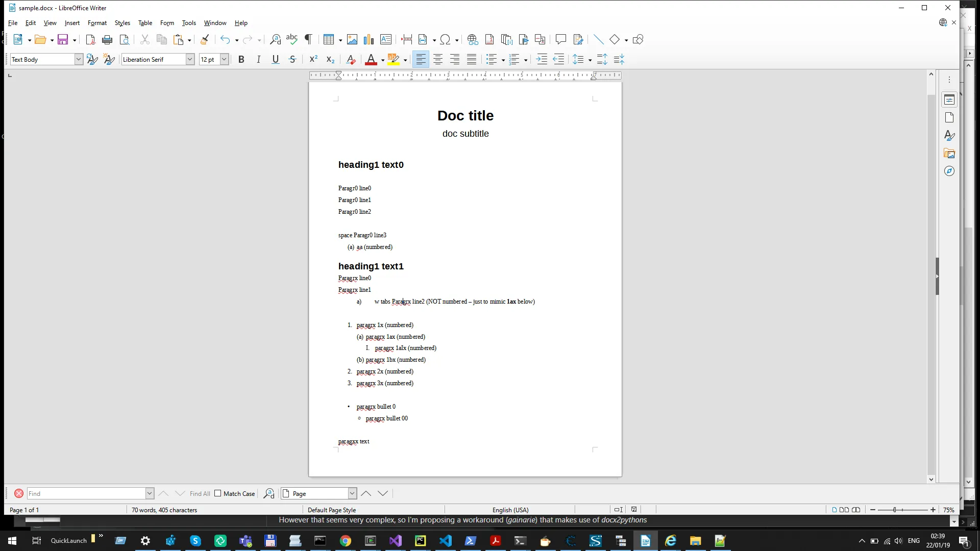Click English (USA) language in status bar
This screenshot has height=551, width=980.
pos(510,510)
